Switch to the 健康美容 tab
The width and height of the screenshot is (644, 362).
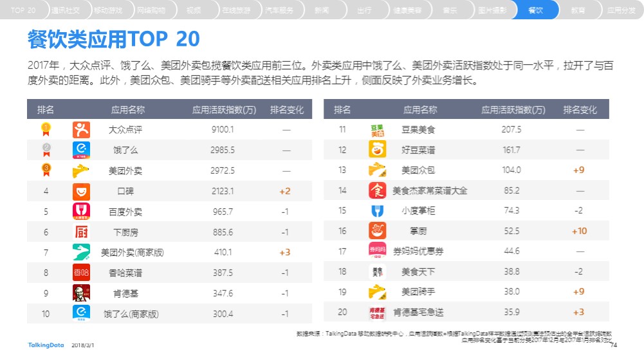[x=407, y=10]
